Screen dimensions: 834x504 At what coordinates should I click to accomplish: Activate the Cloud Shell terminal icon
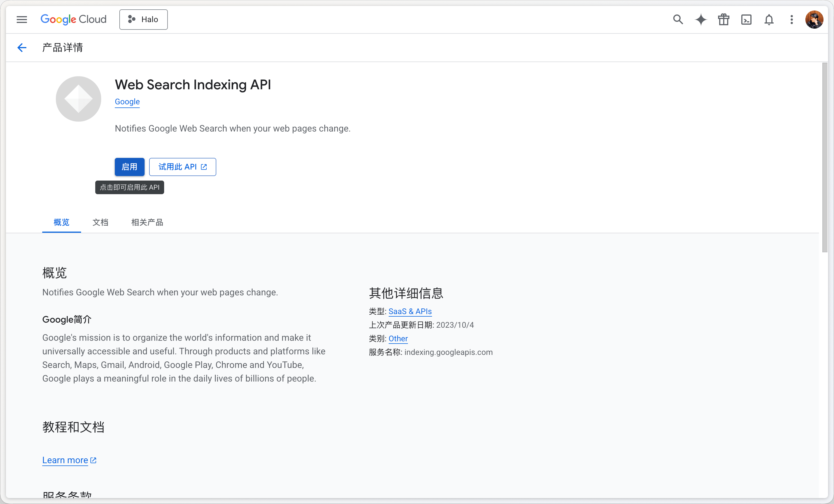click(746, 20)
